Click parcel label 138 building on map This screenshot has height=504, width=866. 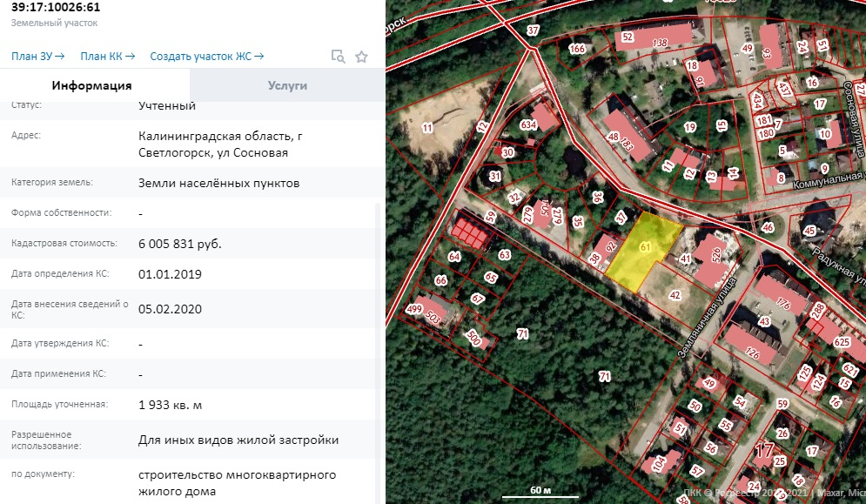coord(660,43)
